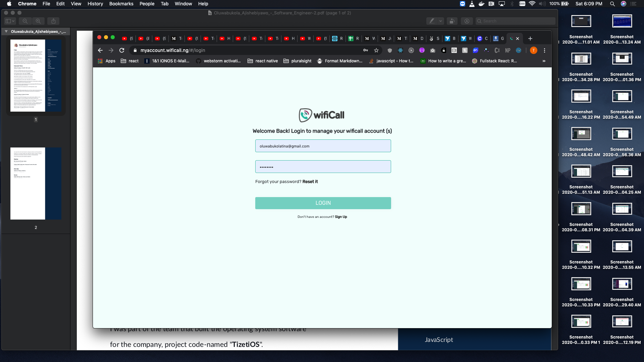Screen dimensions: 644x362
Task: Open the react bookmarks folder
Action: click(129, 61)
